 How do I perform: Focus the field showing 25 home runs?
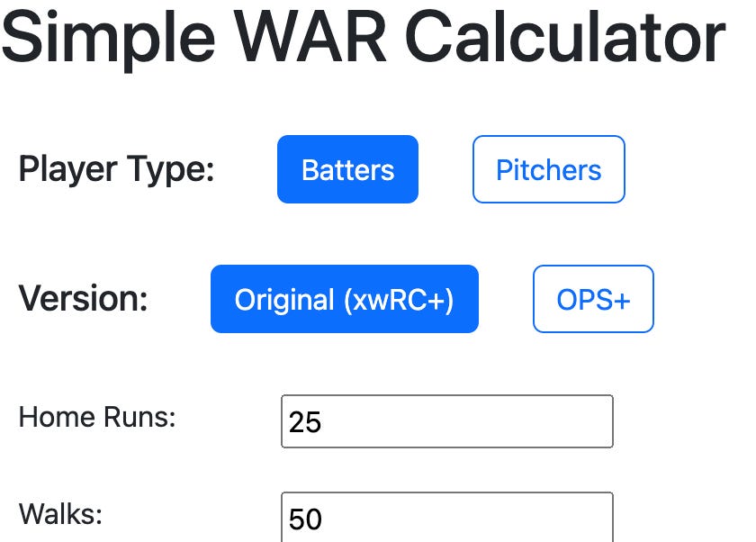pos(446,420)
